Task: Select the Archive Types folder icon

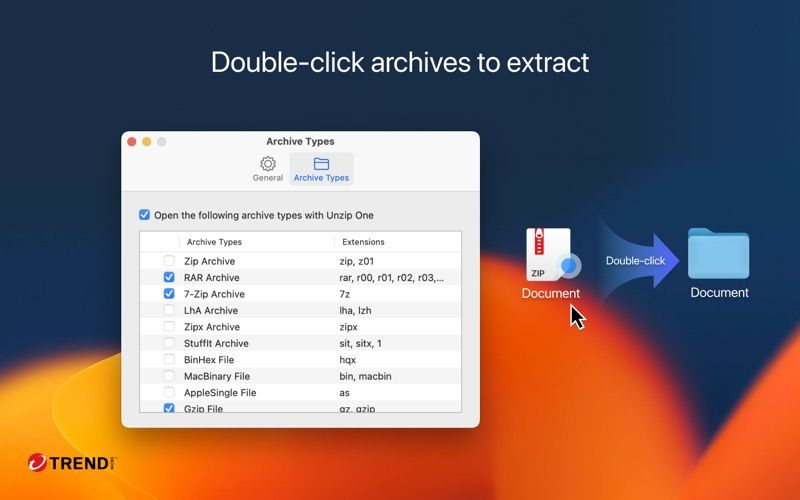Action: pos(321,163)
